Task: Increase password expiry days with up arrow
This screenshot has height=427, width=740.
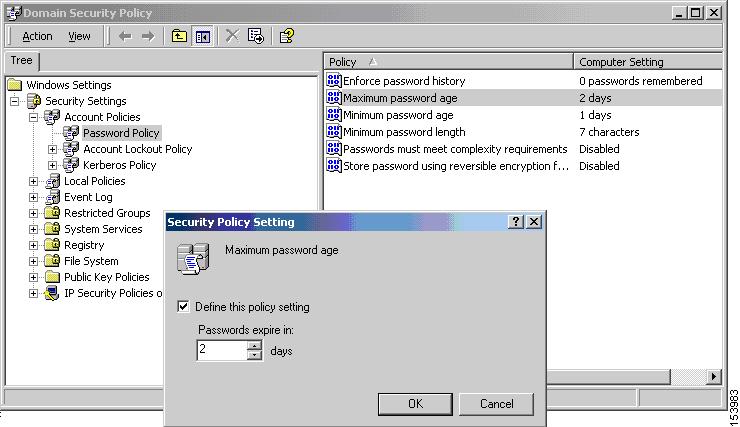Action: pos(254,345)
